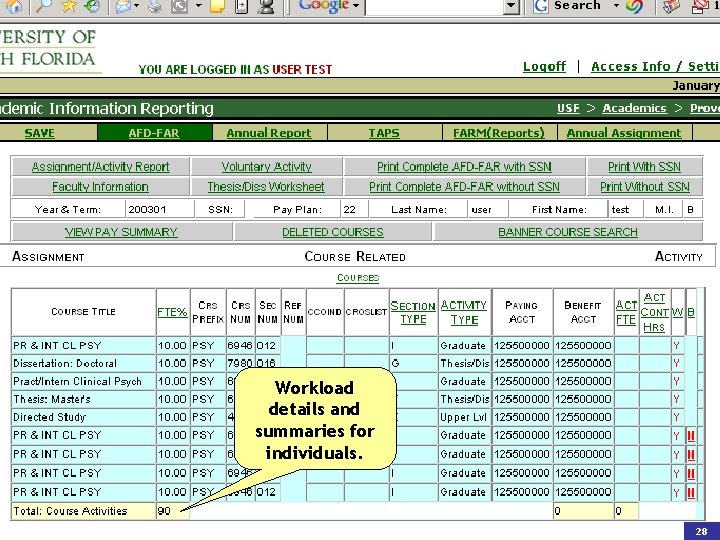The width and height of the screenshot is (720, 540).
Task: Follow the Academics breadcrumb link
Action: coord(634,108)
